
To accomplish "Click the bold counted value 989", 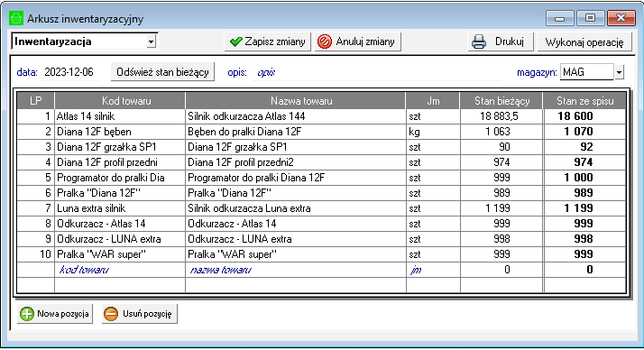I will pyautogui.click(x=584, y=193).
